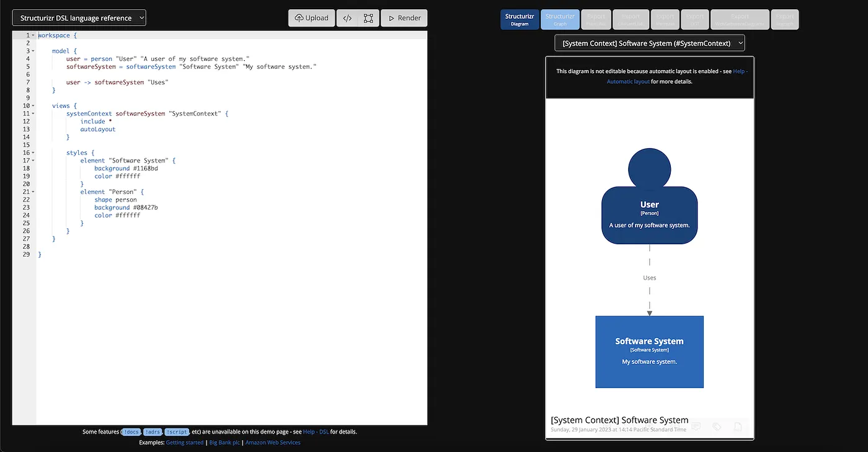
Task: Click the Render play triangle icon
Action: click(391, 19)
